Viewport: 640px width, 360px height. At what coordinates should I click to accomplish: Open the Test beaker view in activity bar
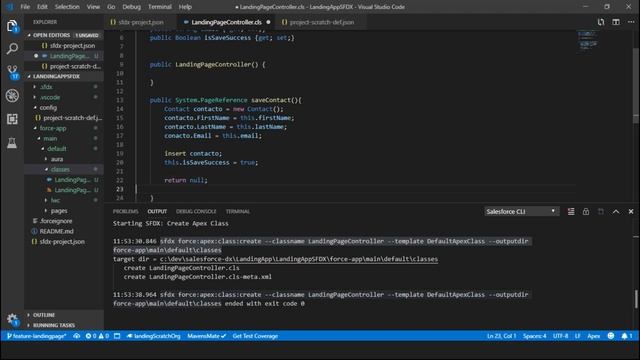point(12,143)
